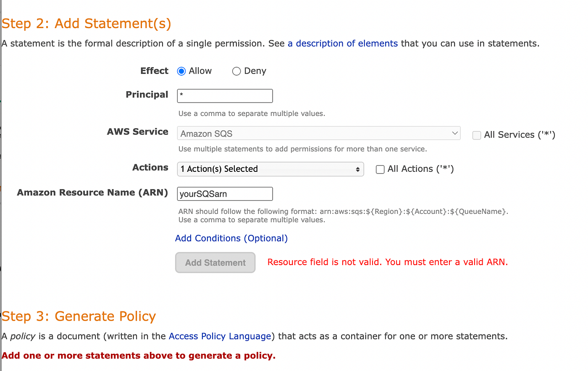This screenshot has width=588, height=371.
Task: Open the description of elements link
Action: point(343,44)
